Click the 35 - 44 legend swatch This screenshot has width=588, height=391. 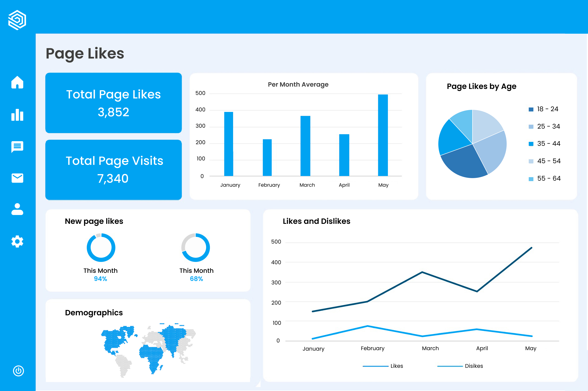pyautogui.click(x=531, y=144)
